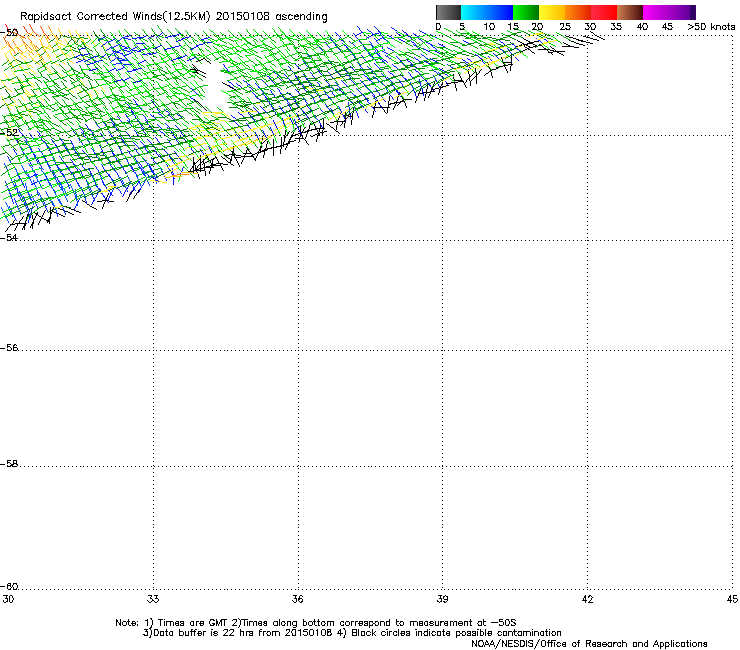The height and width of the screenshot is (650, 740).
Task: Click the longitude label '36'
Action: coord(297,599)
